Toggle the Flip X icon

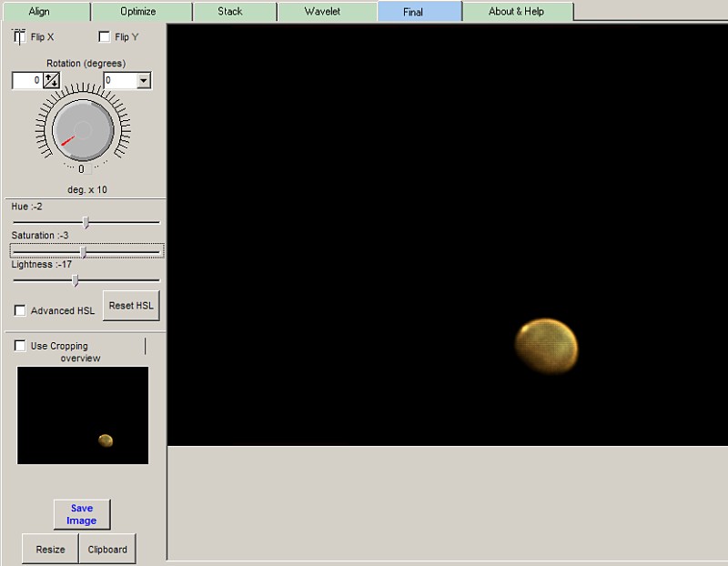19,37
